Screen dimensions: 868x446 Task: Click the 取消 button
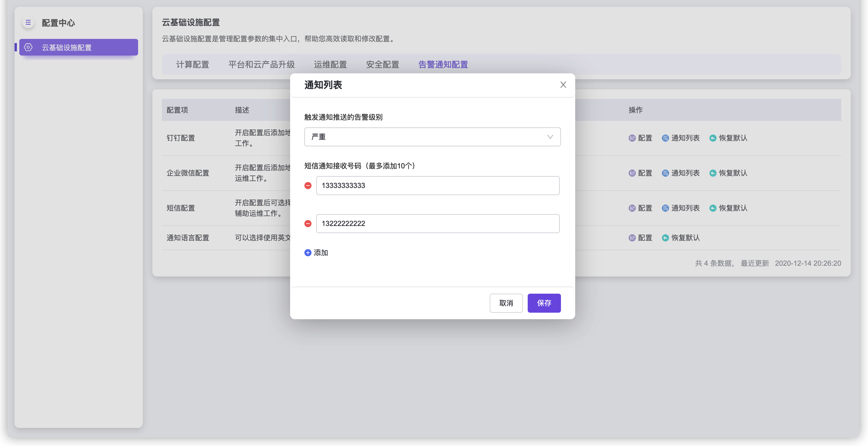tap(506, 303)
